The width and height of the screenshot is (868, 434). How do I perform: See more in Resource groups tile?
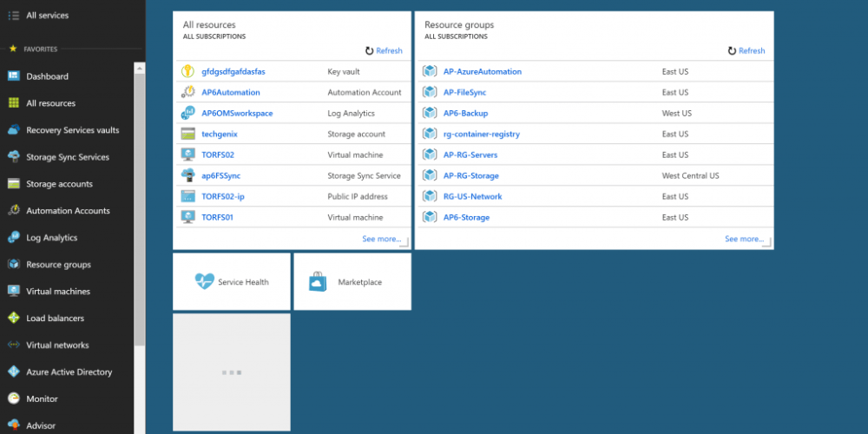coord(744,240)
